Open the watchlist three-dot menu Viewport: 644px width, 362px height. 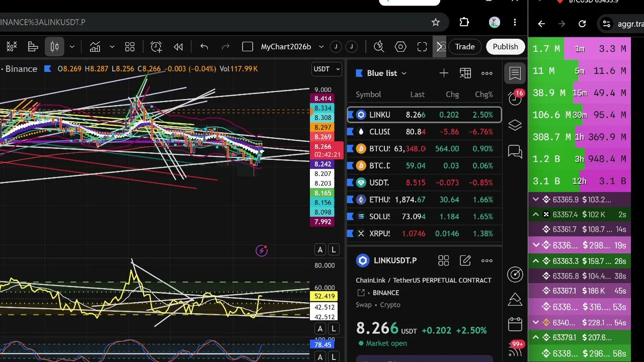(487, 73)
